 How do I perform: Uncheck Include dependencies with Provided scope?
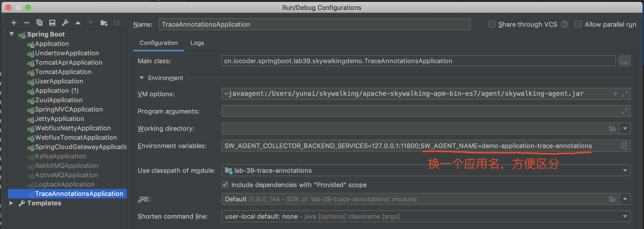(225, 185)
